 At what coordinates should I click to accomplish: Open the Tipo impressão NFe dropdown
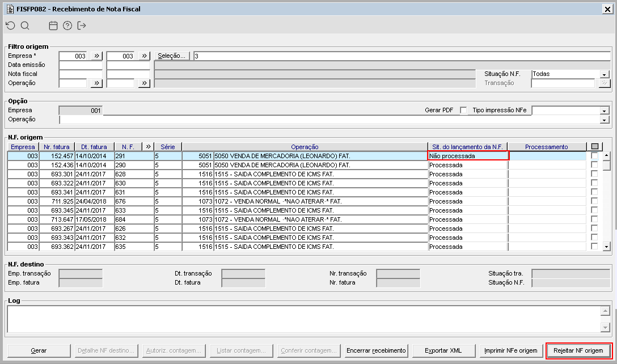click(605, 111)
